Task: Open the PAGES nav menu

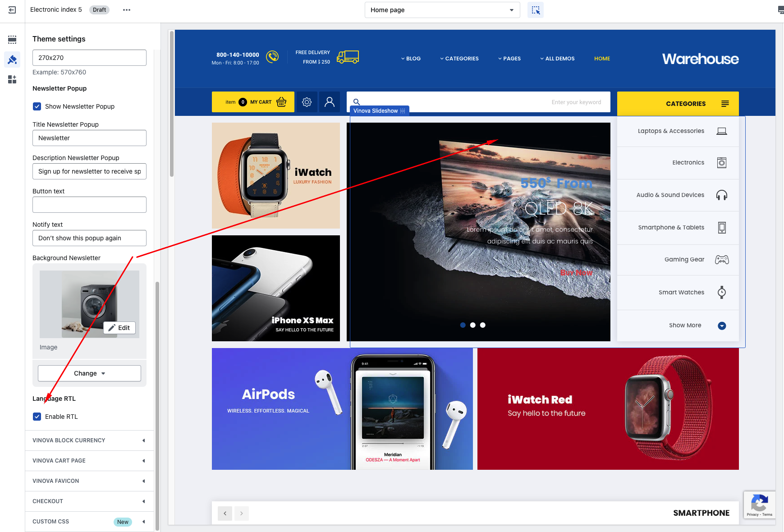Action: pyautogui.click(x=509, y=59)
